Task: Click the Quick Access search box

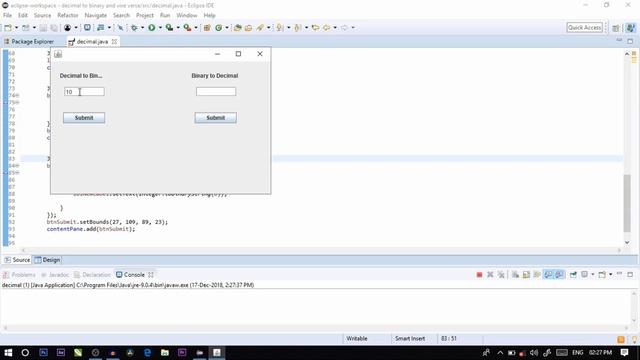Action: coord(585,28)
